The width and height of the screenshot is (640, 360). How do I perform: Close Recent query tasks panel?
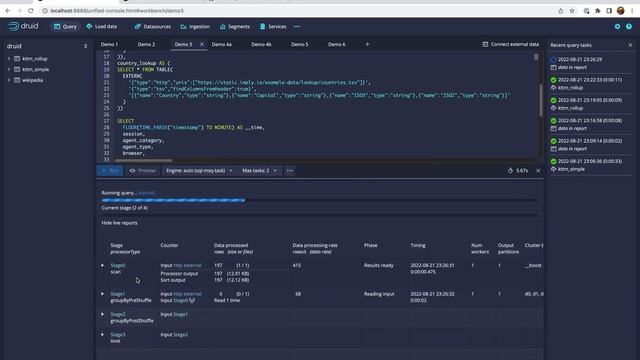[x=630, y=45]
